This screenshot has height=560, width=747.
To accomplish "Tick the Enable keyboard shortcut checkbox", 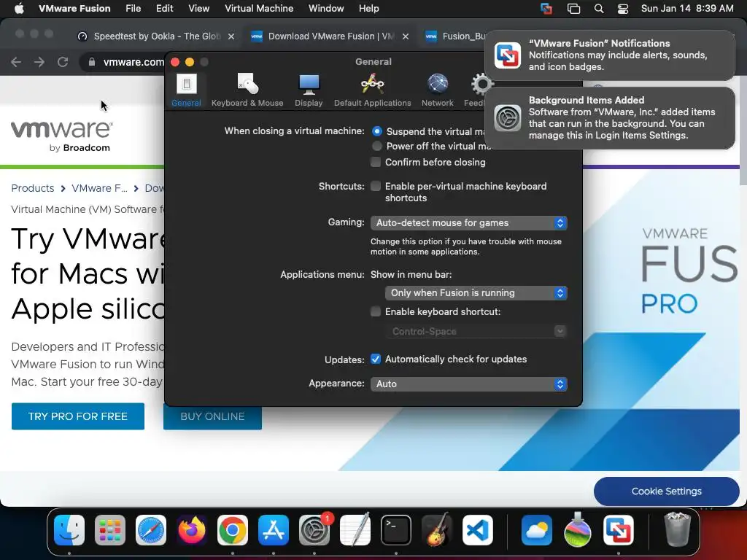I will [376, 311].
